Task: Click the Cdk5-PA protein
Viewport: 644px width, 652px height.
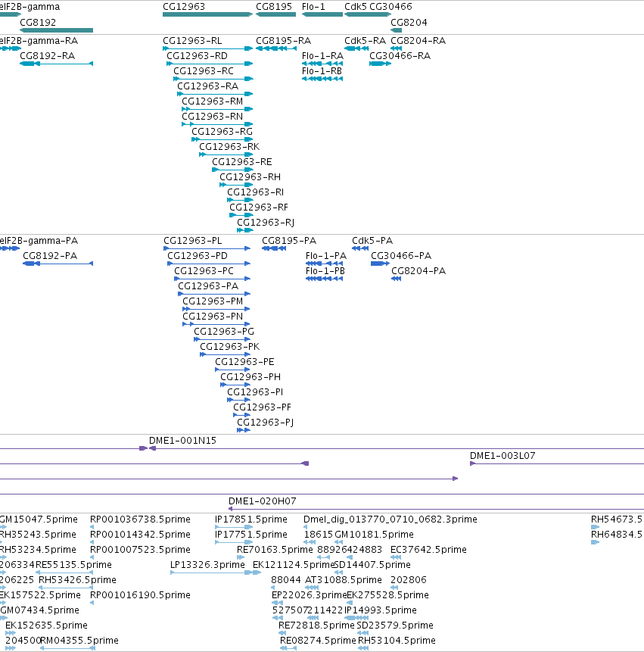Action: (x=360, y=248)
